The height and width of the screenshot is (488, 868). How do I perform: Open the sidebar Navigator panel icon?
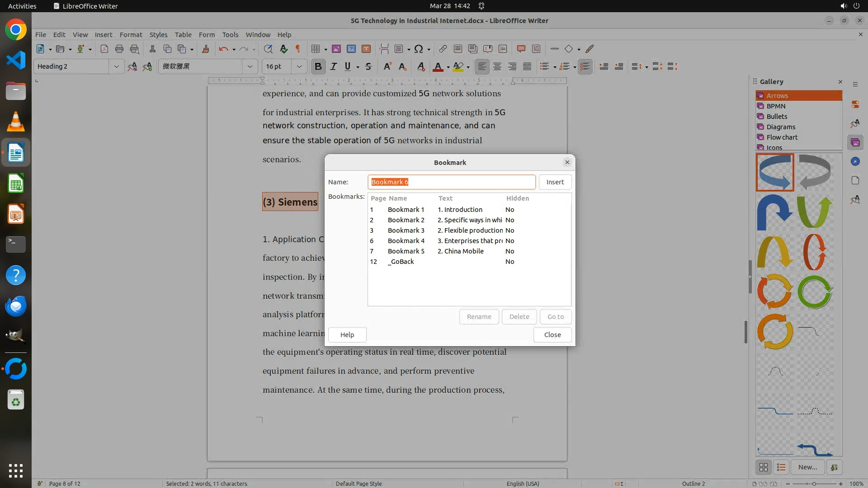click(x=855, y=161)
